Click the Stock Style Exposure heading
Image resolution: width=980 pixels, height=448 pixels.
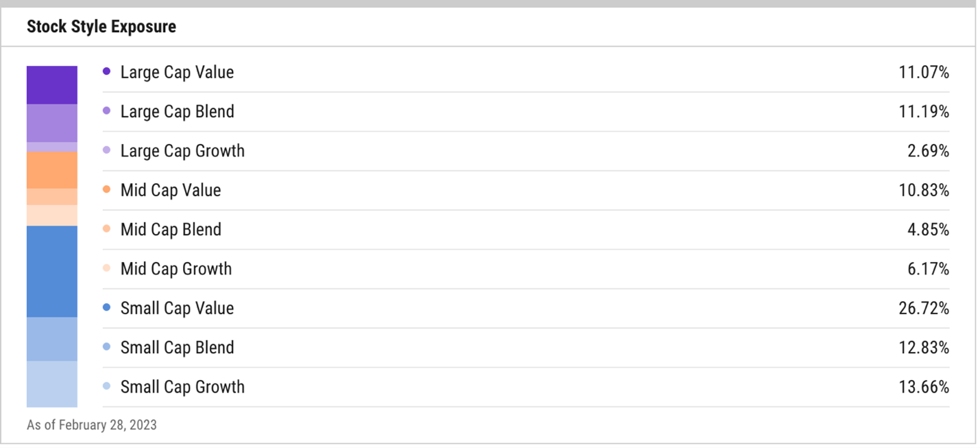[101, 27]
